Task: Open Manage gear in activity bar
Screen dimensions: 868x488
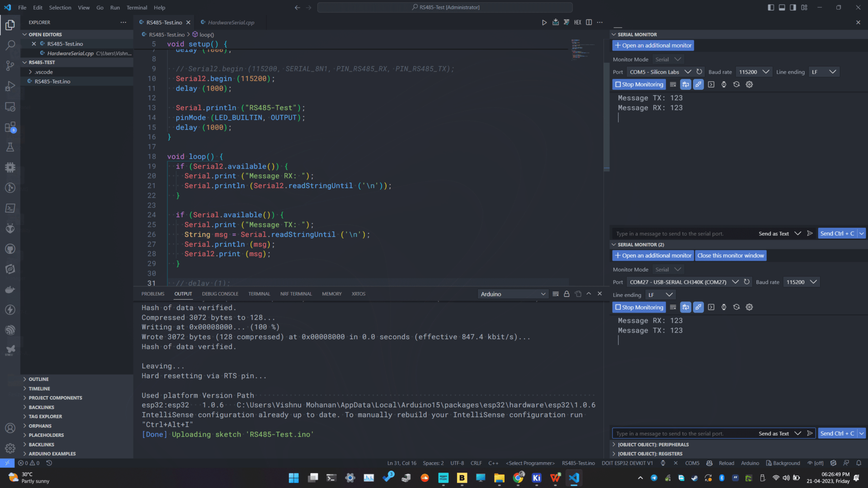Action: click(x=10, y=448)
